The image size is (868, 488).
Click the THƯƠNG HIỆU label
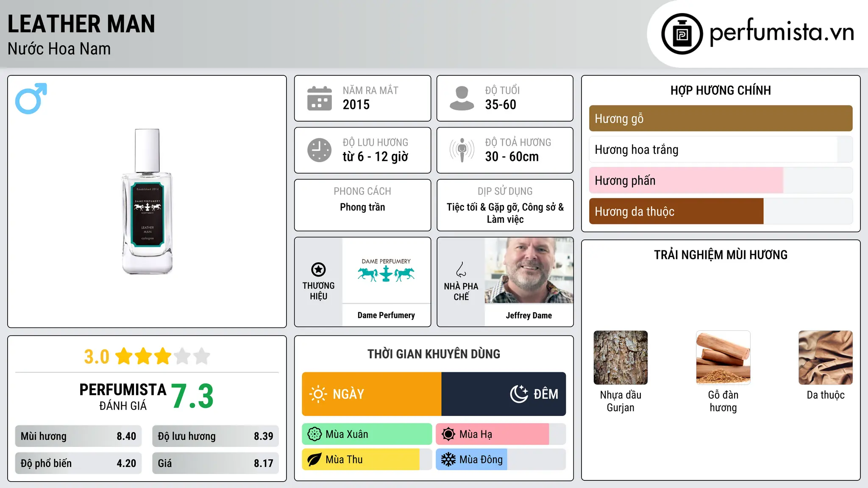319,291
